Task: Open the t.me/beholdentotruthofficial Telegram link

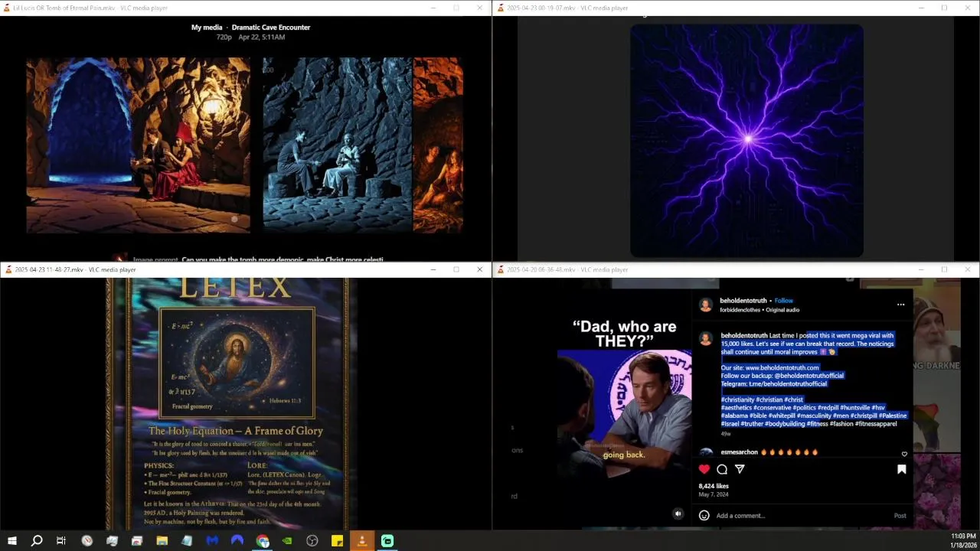Action: 788,384
